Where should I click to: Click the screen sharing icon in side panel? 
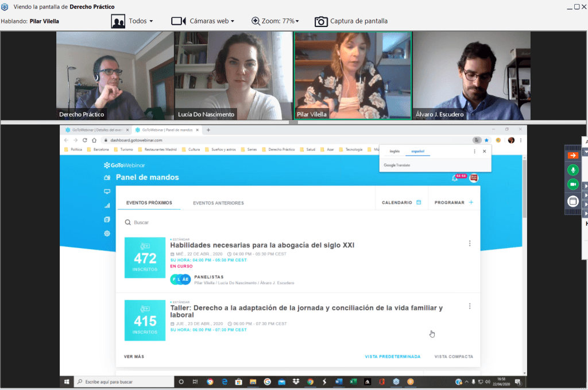(x=572, y=201)
